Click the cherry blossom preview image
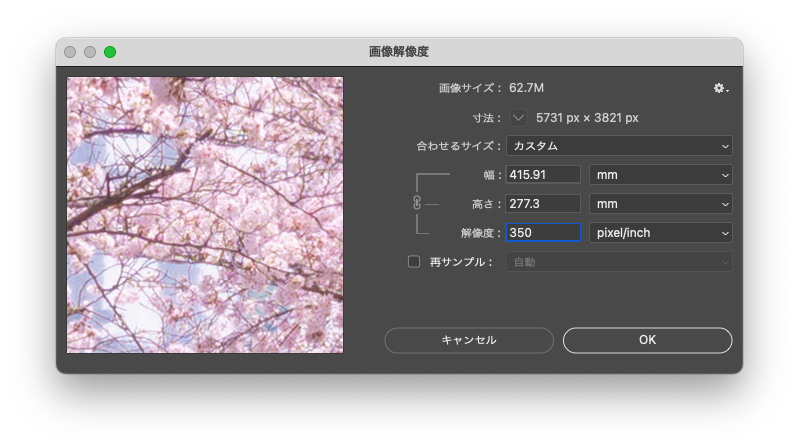Viewport: 799px width, 448px height. (x=205, y=215)
